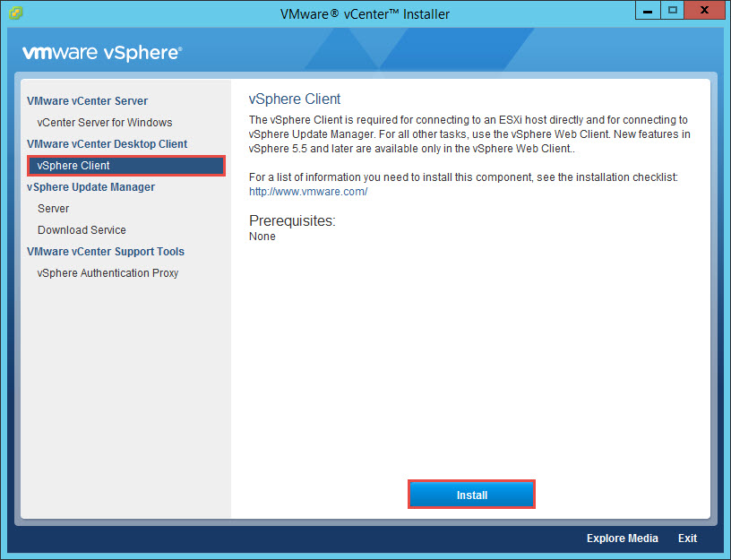The height and width of the screenshot is (560, 731).
Task: Click the Install button
Action: click(471, 494)
